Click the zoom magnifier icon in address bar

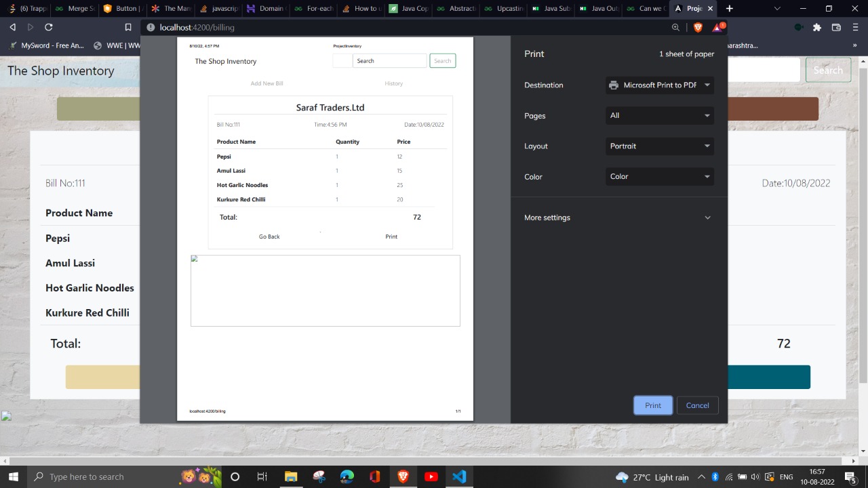[x=675, y=27]
